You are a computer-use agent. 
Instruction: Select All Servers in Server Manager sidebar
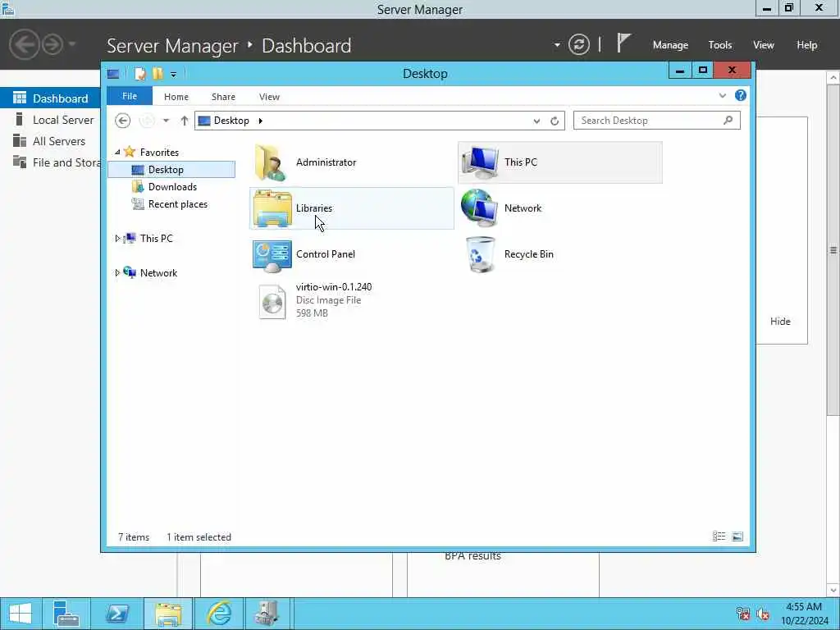tap(50, 141)
